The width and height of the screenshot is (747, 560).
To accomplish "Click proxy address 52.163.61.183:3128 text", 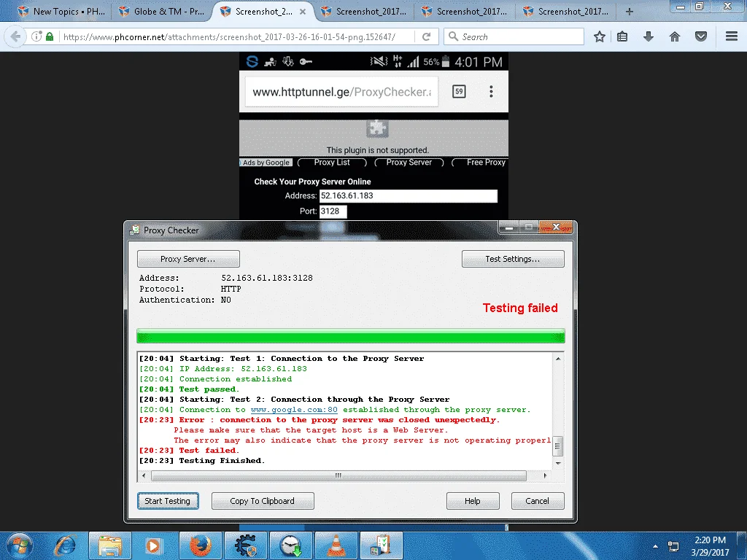I will tap(267, 278).
